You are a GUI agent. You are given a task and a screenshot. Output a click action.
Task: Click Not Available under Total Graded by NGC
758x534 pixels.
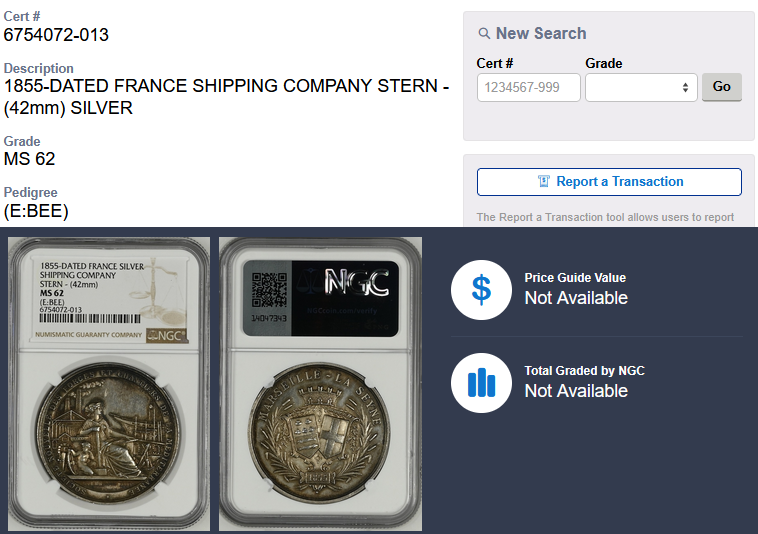pos(576,391)
